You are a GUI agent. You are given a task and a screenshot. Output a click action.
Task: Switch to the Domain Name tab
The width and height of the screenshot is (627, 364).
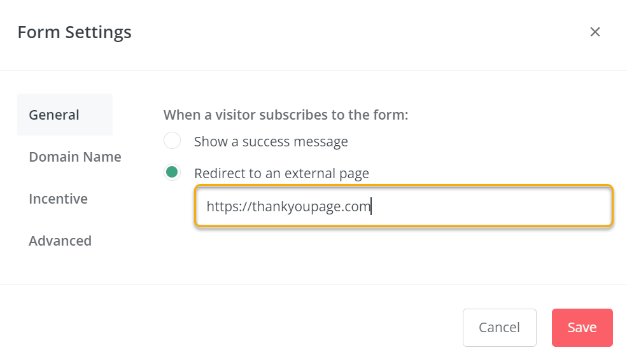click(75, 157)
